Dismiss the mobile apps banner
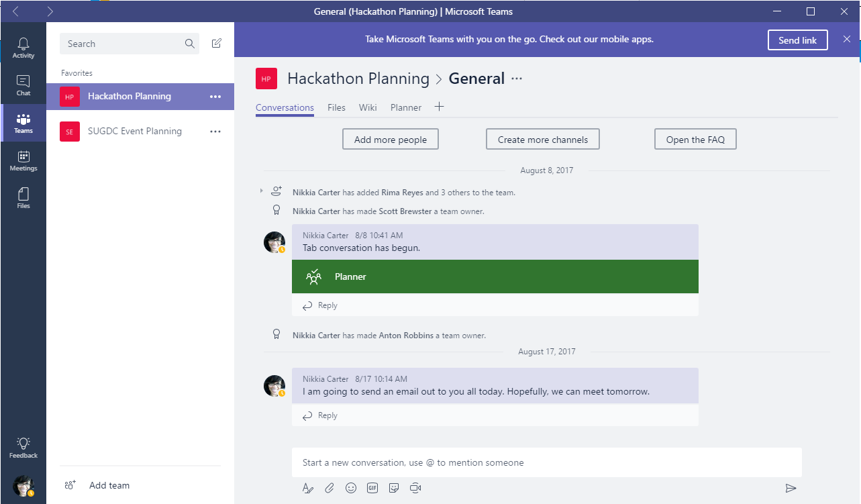The height and width of the screenshot is (504, 861). coord(846,40)
